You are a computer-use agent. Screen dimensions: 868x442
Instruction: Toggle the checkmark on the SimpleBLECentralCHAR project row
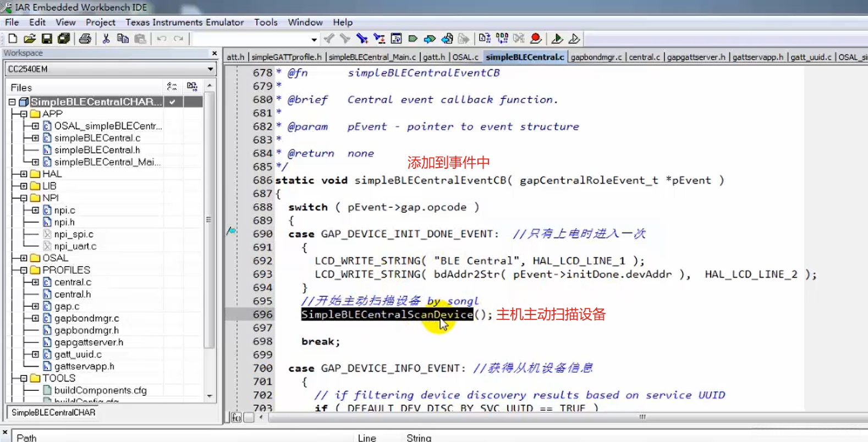[x=173, y=102]
